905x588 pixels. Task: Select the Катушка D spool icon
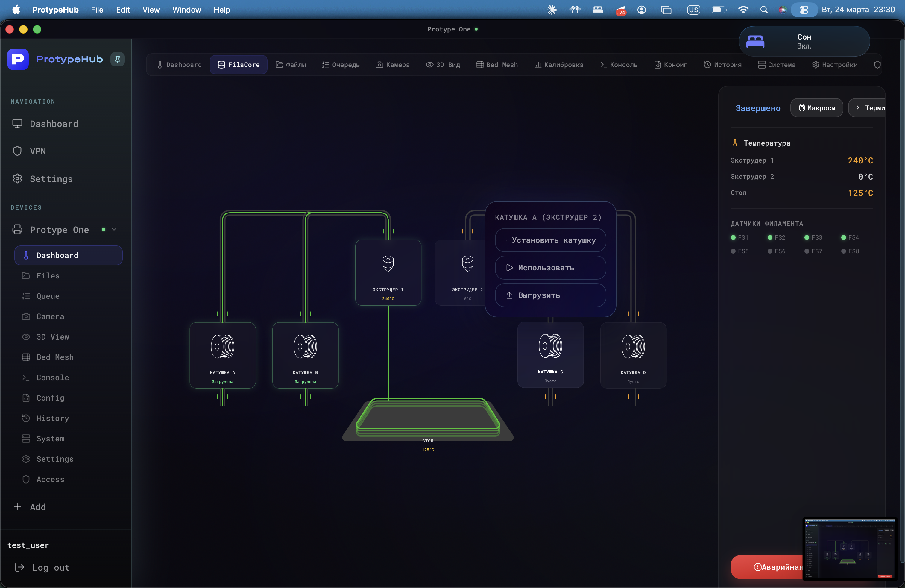click(x=633, y=346)
